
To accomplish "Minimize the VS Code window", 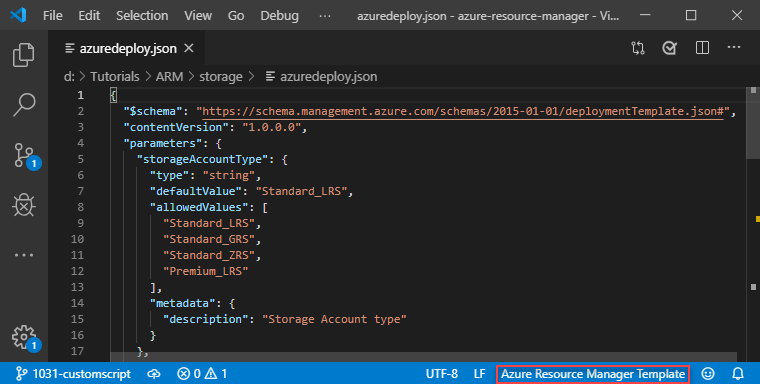I will click(645, 16).
